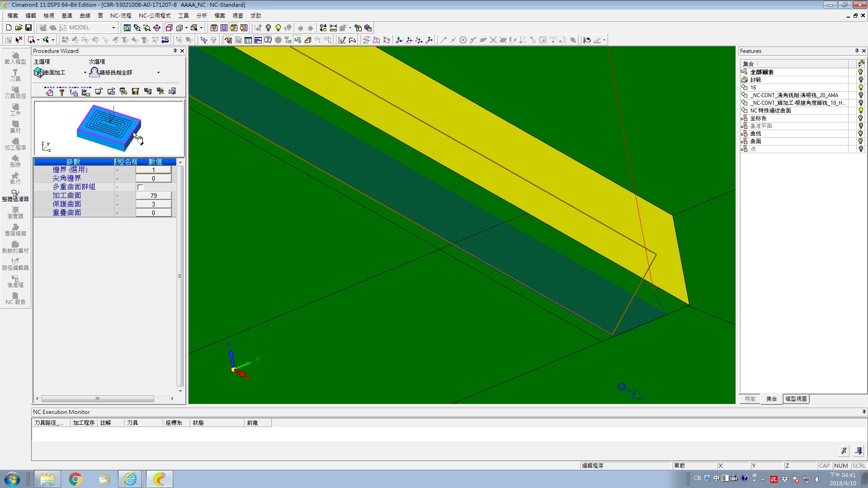Image resolution: width=868 pixels, height=488 pixels.
Task: Switch to the 模型視圖 tab
Action: (796, 399)
